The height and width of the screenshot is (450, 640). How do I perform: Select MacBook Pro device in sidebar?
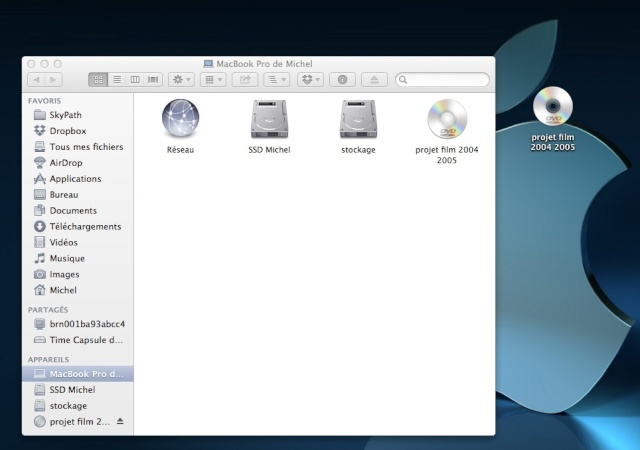[x=78, y=374]
